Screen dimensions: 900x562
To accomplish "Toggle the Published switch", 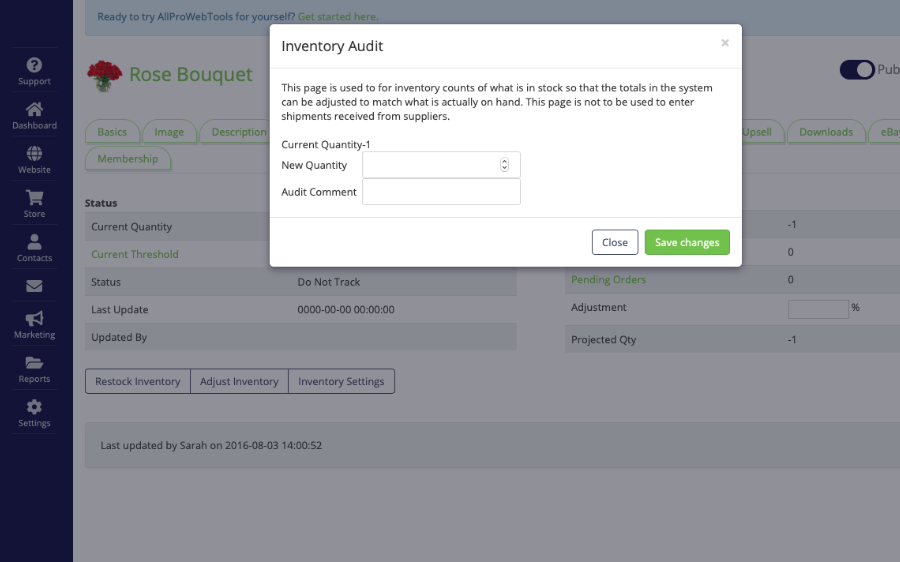I will (858, 69).
